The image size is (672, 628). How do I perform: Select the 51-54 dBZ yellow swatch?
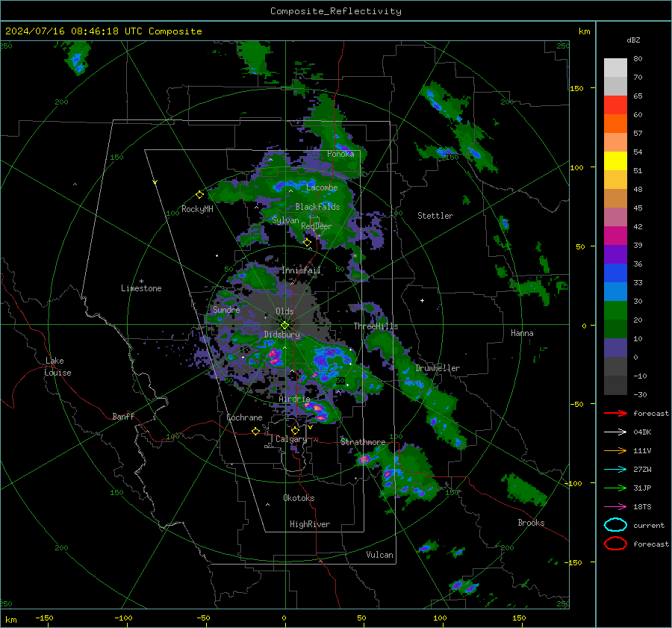[615, 161]
